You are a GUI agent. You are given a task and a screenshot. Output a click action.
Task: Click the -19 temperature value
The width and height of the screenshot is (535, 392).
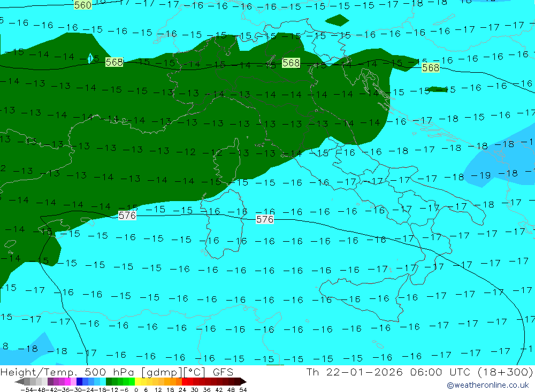coord(480,175)
